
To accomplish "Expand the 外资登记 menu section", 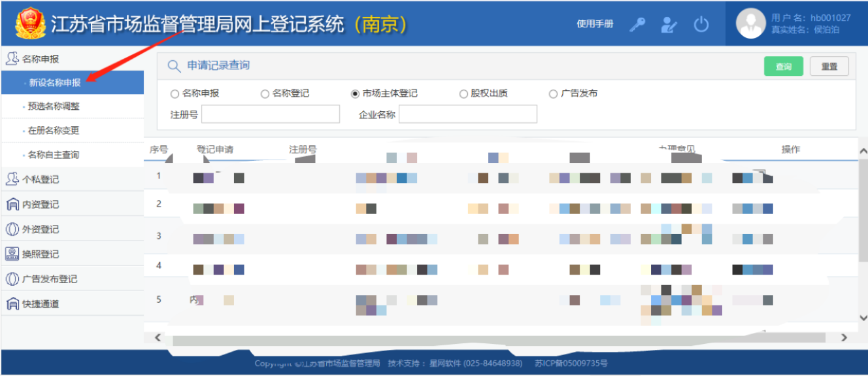I will coord(72,229).
